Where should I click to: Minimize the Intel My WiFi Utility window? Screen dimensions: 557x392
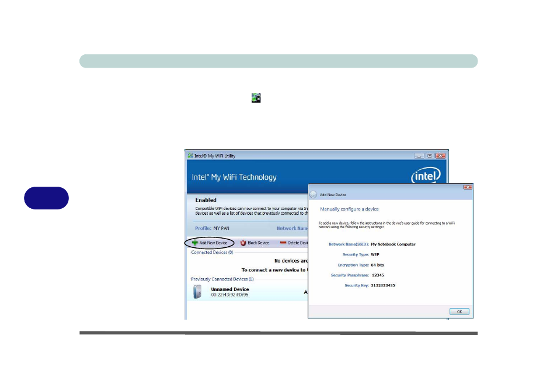coord(419,156)
